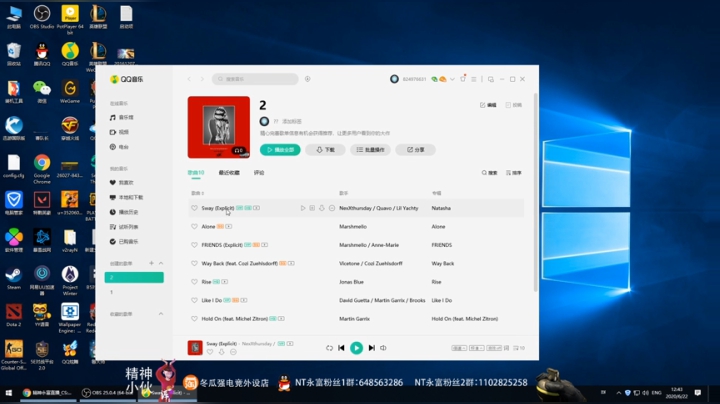Skip to the previous track

(x=341, y=348)
